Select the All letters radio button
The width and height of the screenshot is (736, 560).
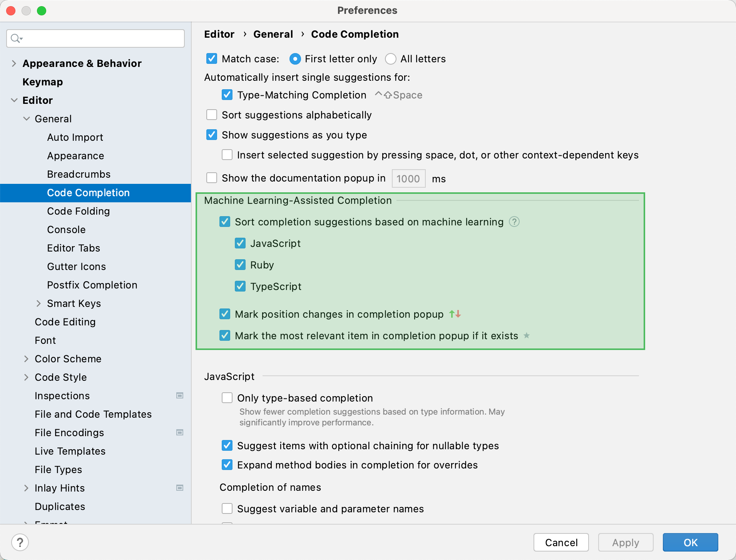click(x=391, y=59)
